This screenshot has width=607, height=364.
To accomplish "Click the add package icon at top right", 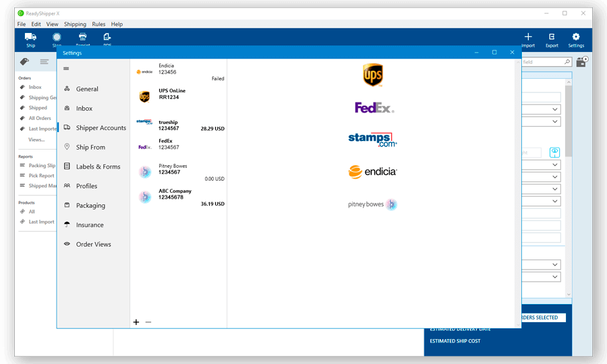I will coord(582,61).
